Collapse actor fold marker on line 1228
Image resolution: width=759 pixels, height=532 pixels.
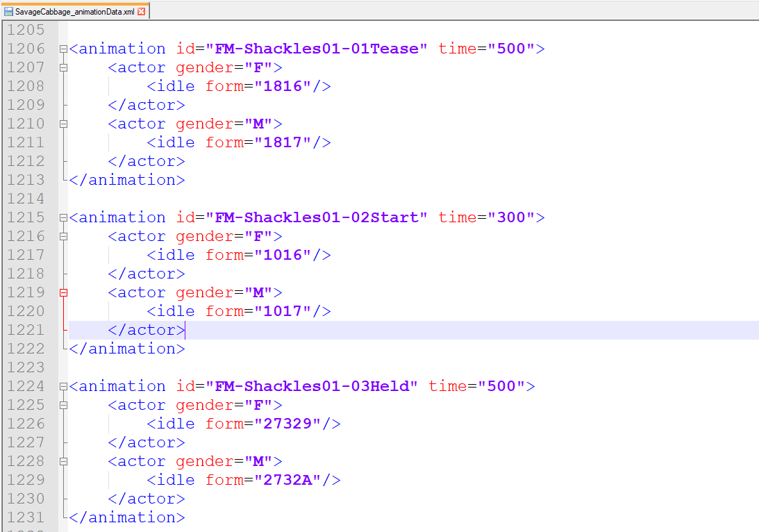pos(63,461)
